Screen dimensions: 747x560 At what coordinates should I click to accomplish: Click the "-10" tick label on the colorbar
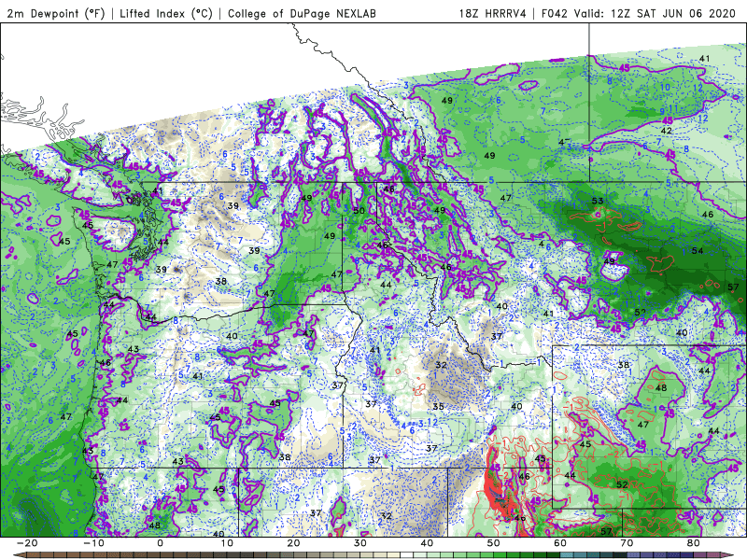[x=93, y=543]
